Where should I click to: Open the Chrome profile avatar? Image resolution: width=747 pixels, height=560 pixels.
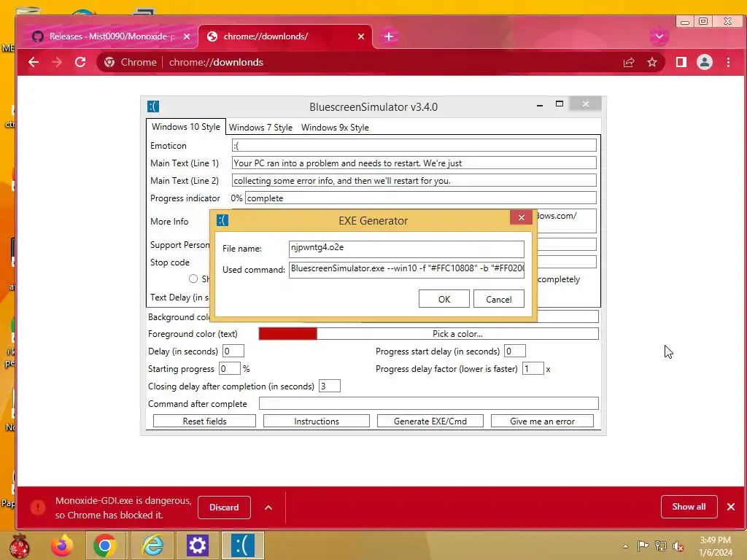(705, 63)
